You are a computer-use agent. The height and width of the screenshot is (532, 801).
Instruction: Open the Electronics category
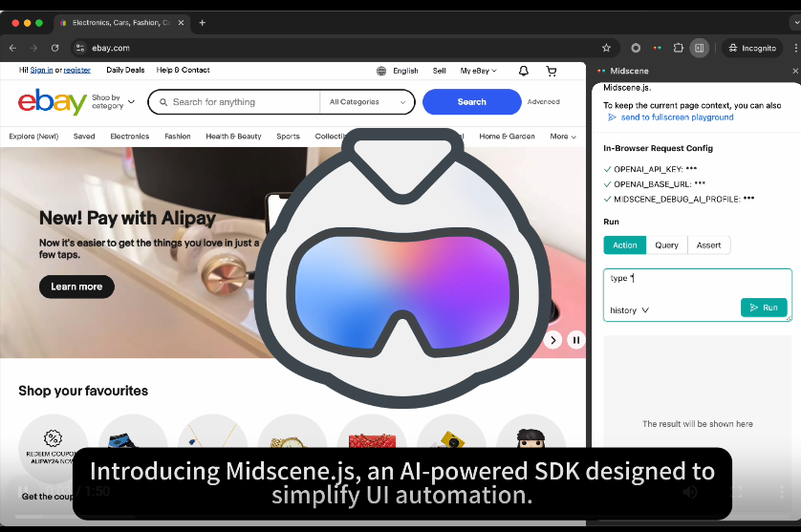click(x=130, y=137)
